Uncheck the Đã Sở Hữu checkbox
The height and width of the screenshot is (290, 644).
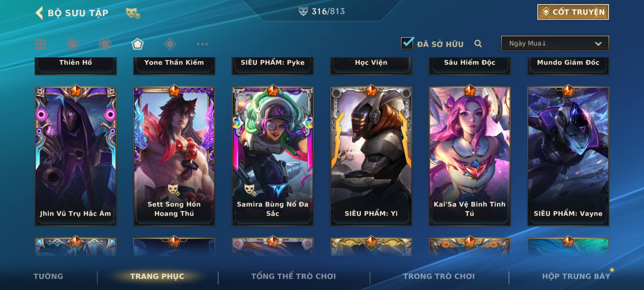pos(407,43)
